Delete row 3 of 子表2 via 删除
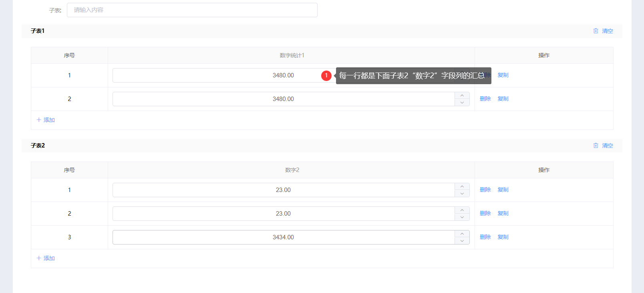The height and width of the screenshot is (293, 644). tap(485, 237)
